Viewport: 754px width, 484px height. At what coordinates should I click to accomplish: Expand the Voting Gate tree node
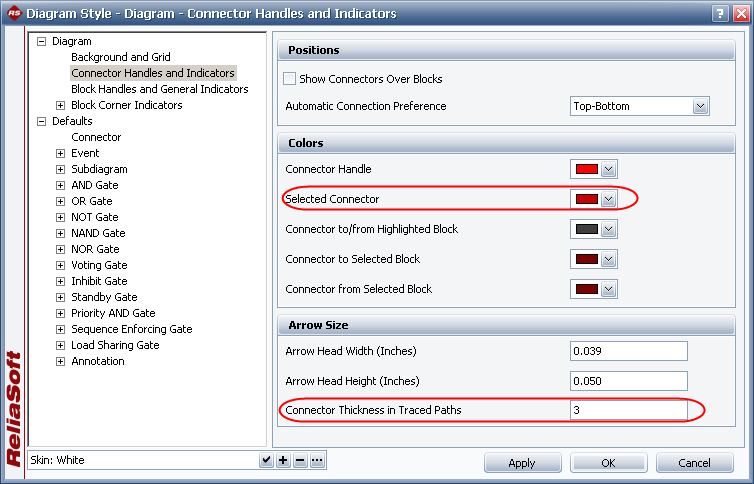tap(60, 265)
